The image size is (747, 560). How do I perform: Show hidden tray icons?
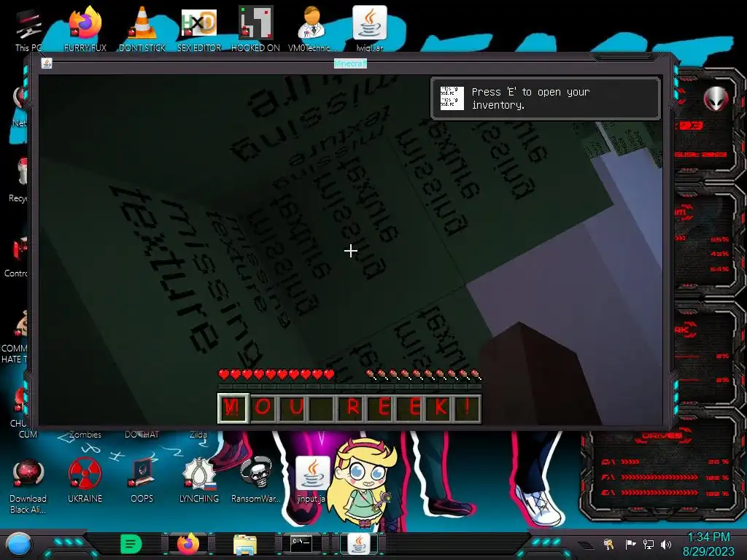pos(586,545)
